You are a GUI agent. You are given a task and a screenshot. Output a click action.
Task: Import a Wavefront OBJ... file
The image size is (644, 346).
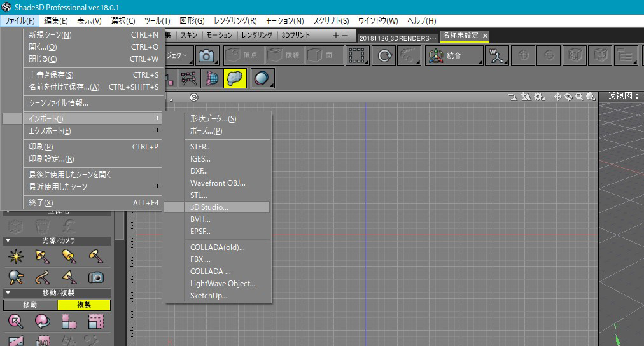click(228, 183)
